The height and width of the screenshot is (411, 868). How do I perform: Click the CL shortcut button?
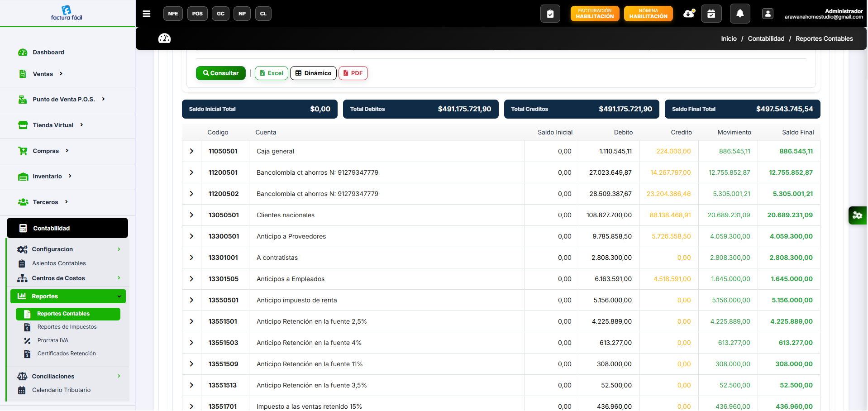263,14
